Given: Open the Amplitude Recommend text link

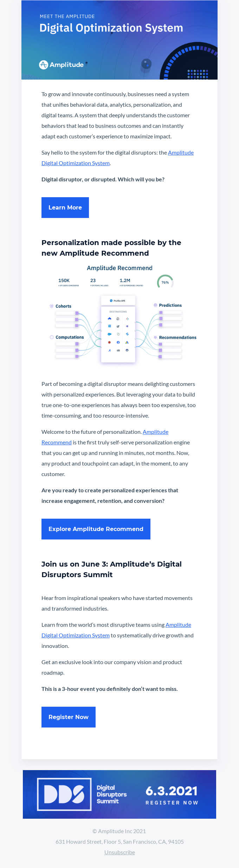Looking at the screenshot, I should [105, 437].
